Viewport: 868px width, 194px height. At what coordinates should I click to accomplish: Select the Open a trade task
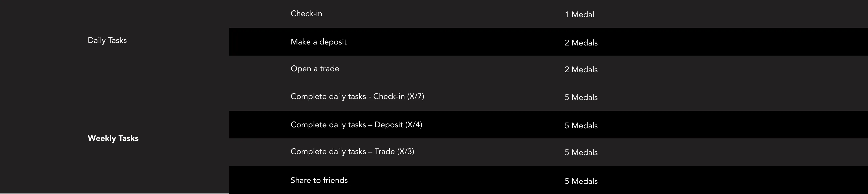coord(315,69)
